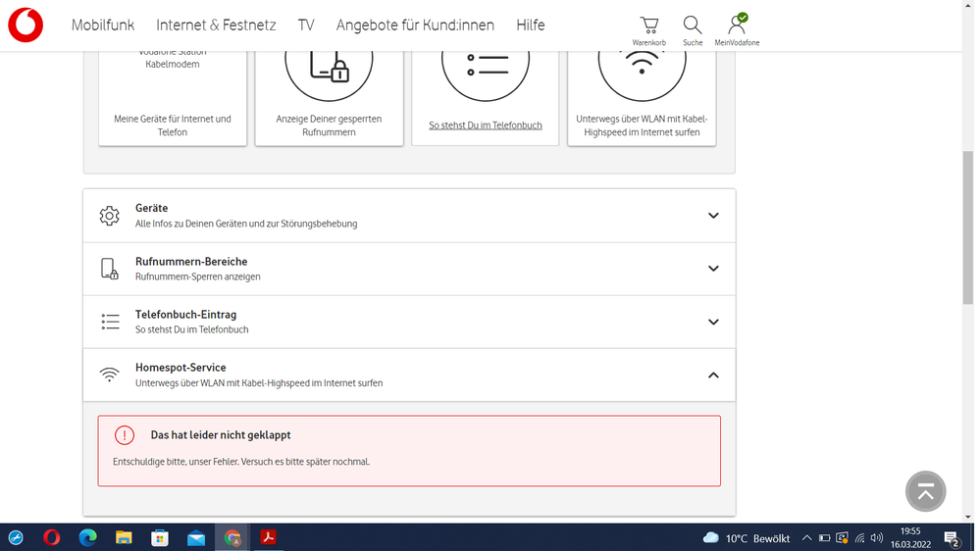
Task: Click the scroll-to-top round button
Action: tap(926, 491)
